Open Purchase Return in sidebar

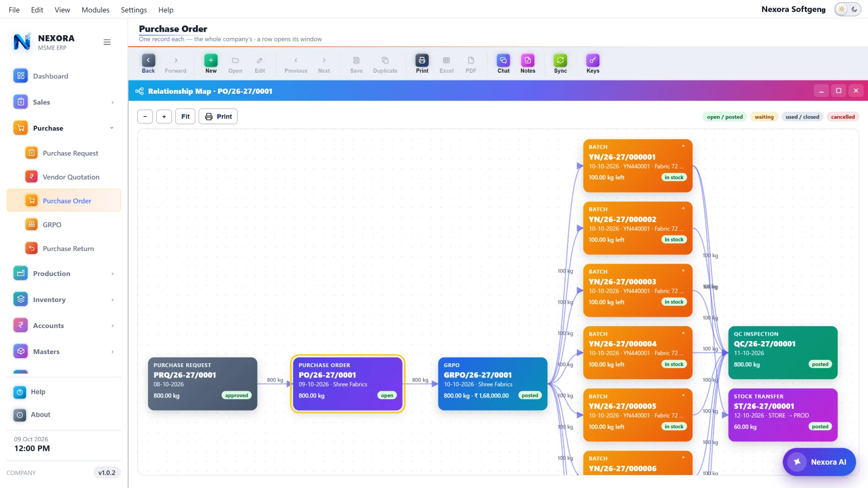pyautogui.click(x=64, y=249)
